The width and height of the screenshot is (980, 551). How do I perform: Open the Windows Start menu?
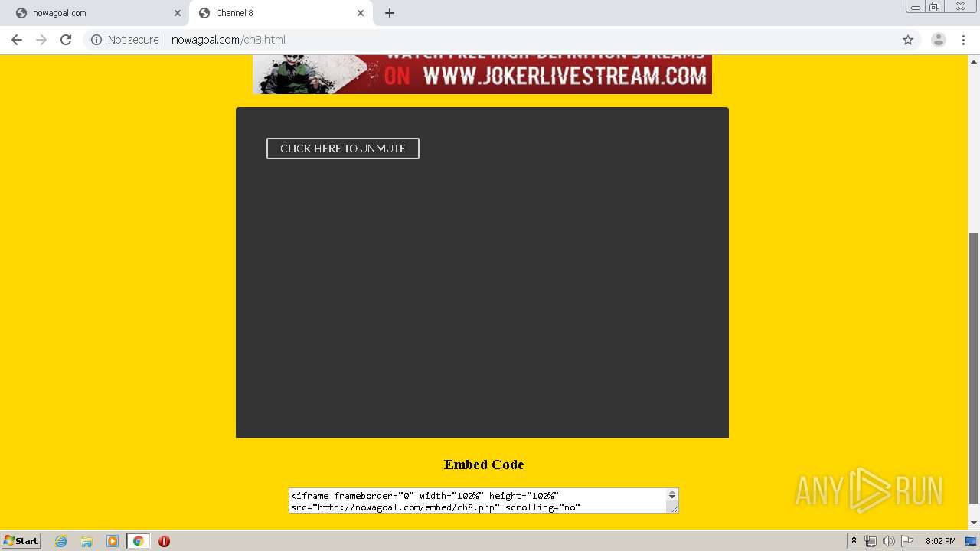coord(21,540)
